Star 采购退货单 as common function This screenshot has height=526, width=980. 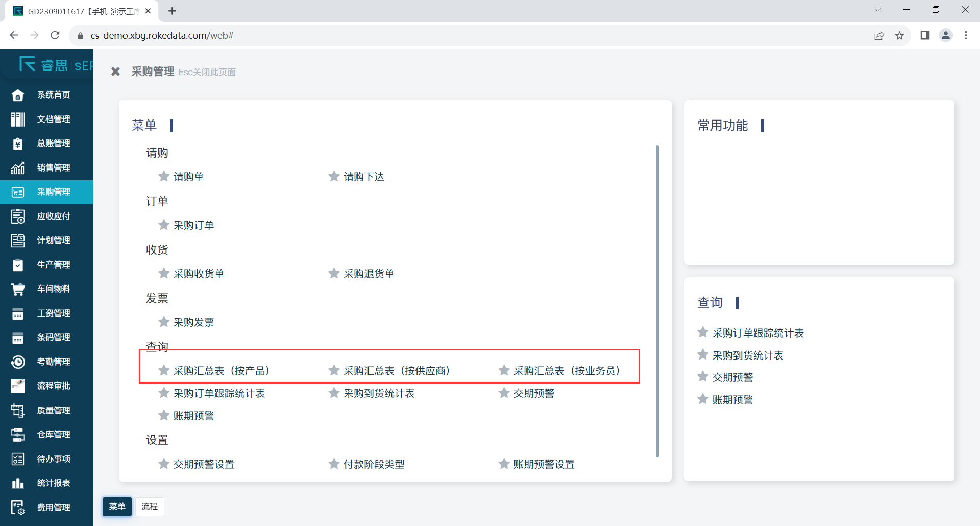click(x=334, y=274)
